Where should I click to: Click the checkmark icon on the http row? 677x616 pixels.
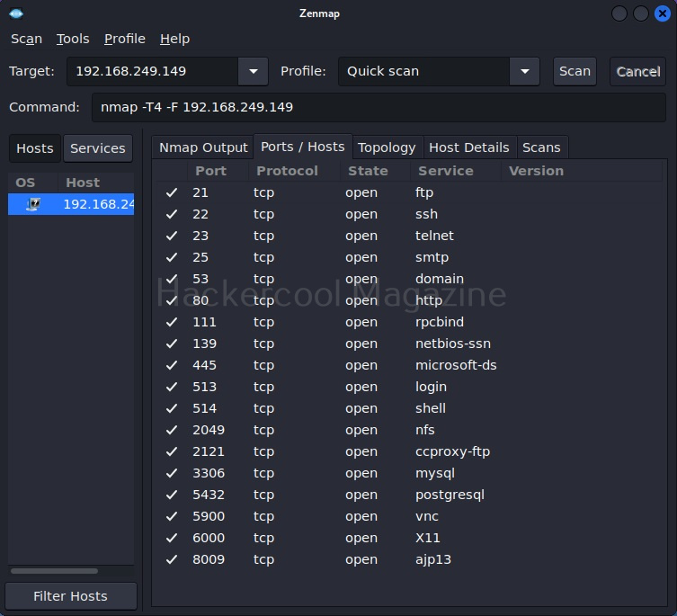[x=172, y=300]
